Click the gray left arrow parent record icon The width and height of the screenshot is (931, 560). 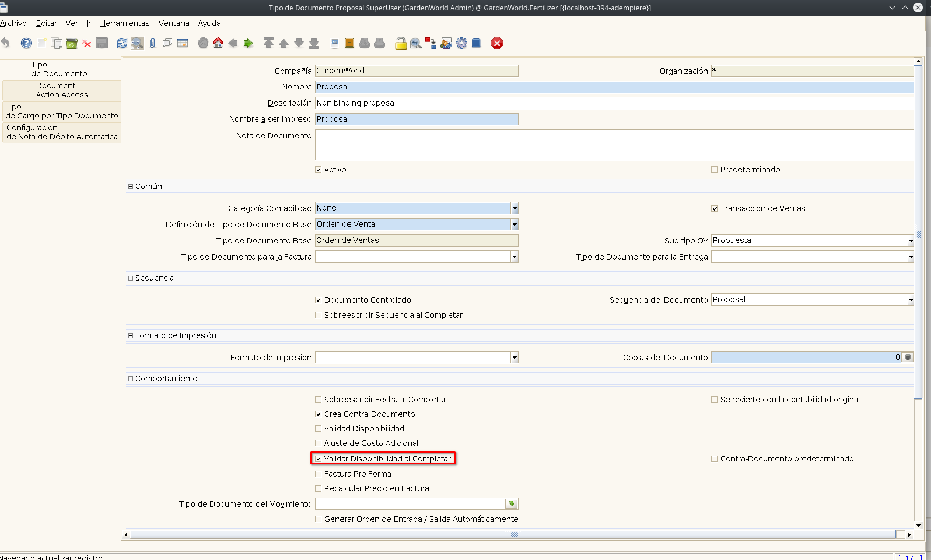(x=233, y=43)
